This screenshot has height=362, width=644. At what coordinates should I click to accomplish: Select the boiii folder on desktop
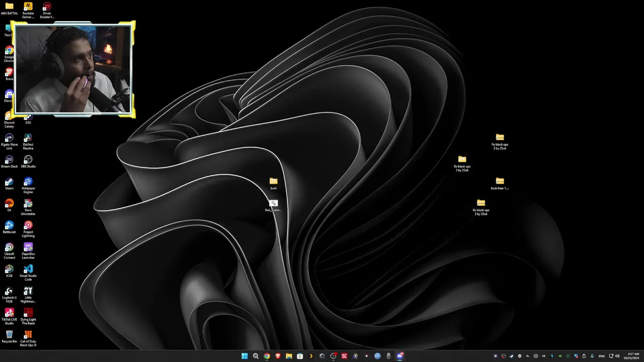[273, 184]
